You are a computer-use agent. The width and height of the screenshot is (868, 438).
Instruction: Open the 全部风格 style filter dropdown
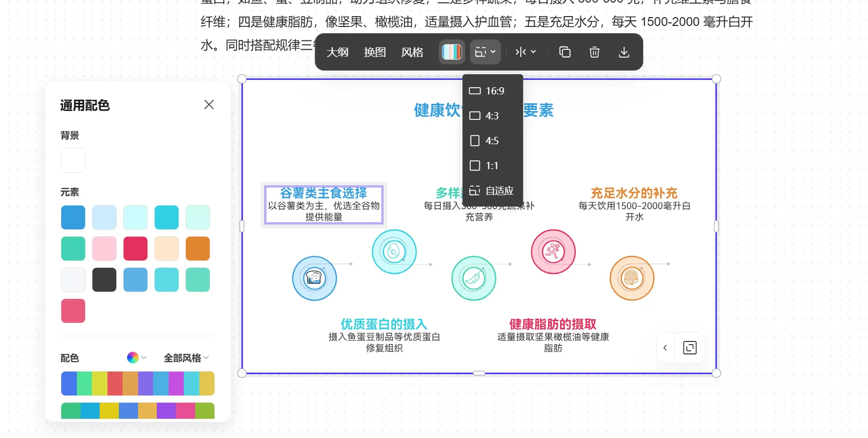pyautogui.click(x=186, y=358)
